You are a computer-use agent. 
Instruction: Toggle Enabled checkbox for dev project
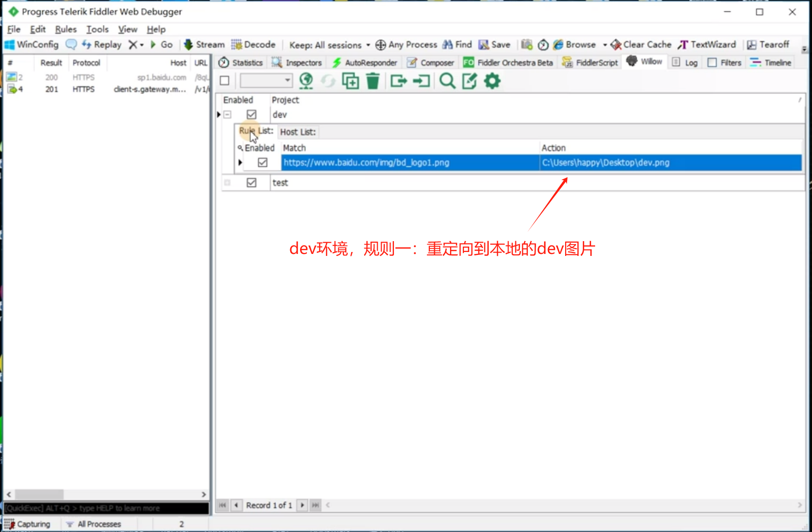[251, 115]
